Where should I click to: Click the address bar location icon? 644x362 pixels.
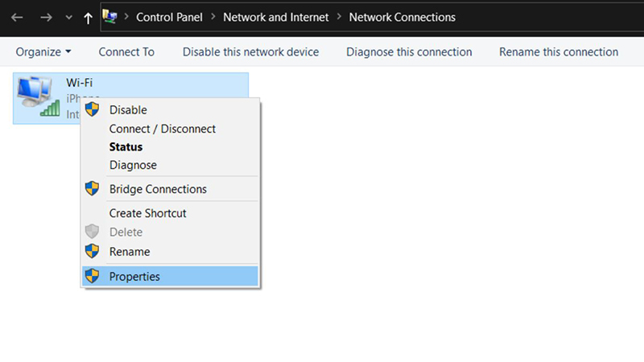111,17
